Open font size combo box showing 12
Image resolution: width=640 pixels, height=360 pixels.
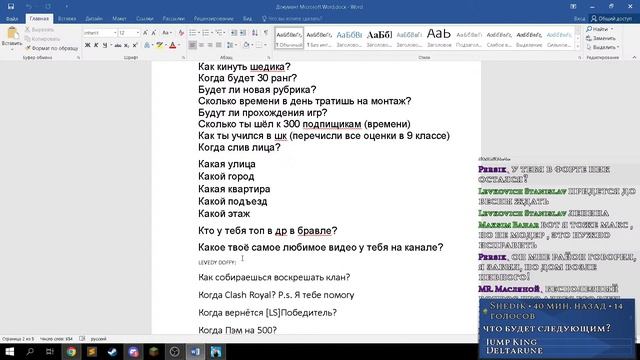coord(129,33)
